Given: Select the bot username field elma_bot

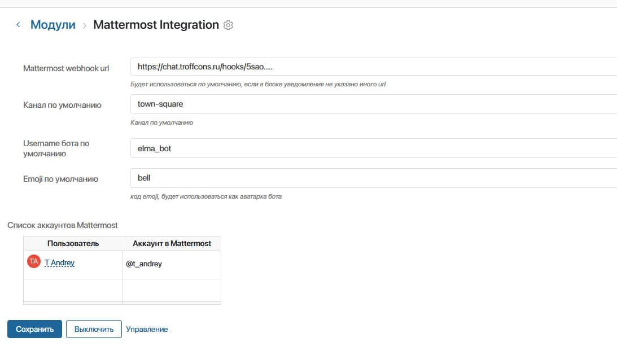Looking at the screenshot, I should tap(373, 148).
